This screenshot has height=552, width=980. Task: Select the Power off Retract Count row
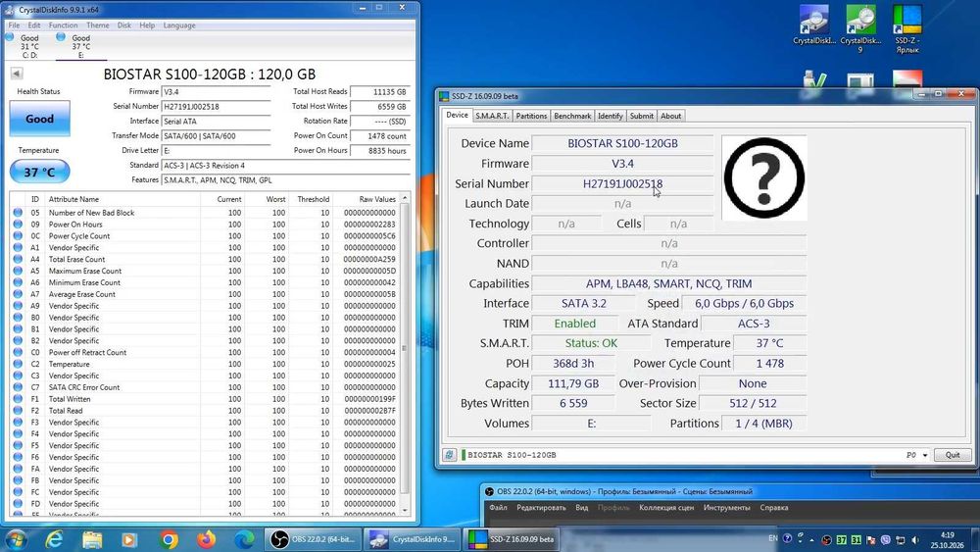(x=204, y=352)
